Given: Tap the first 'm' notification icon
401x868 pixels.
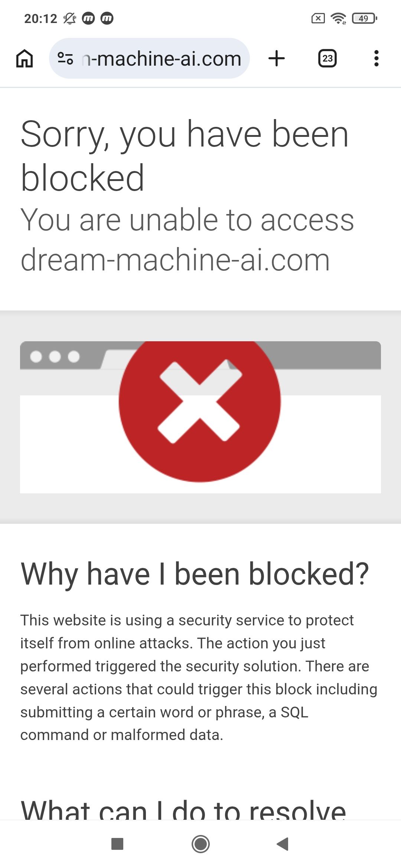Looking at the screenshot, I should 88,18.
